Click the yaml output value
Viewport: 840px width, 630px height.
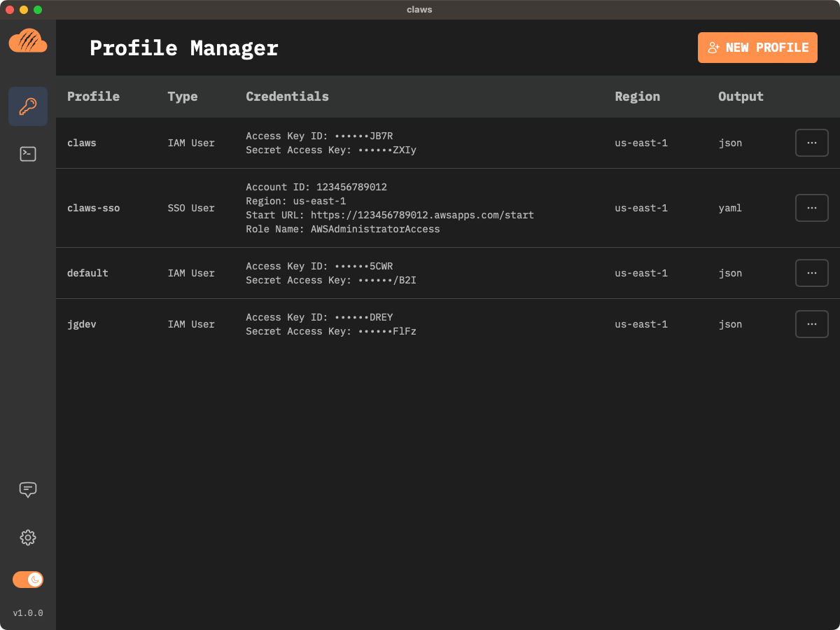coord(730,208)
